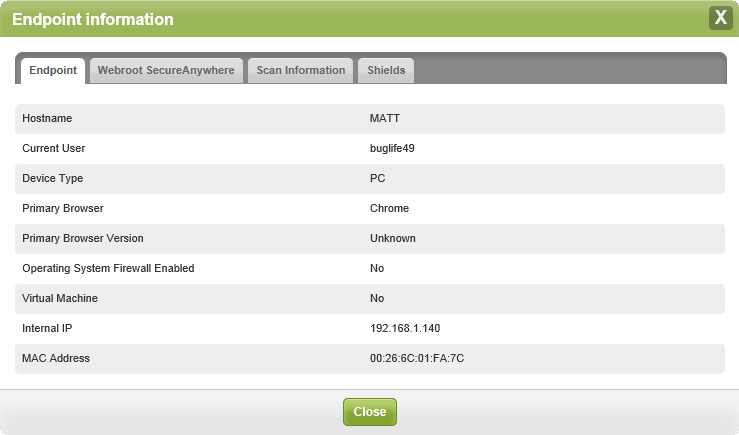The image size is (739, 435).
Task: Switch to the Shields tab
Action: (x=386, y=71)
